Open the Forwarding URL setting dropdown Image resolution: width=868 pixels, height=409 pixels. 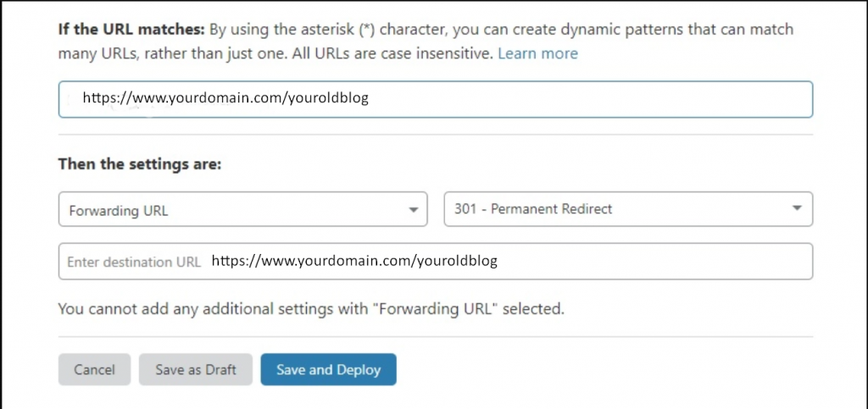tap(243, 209)
